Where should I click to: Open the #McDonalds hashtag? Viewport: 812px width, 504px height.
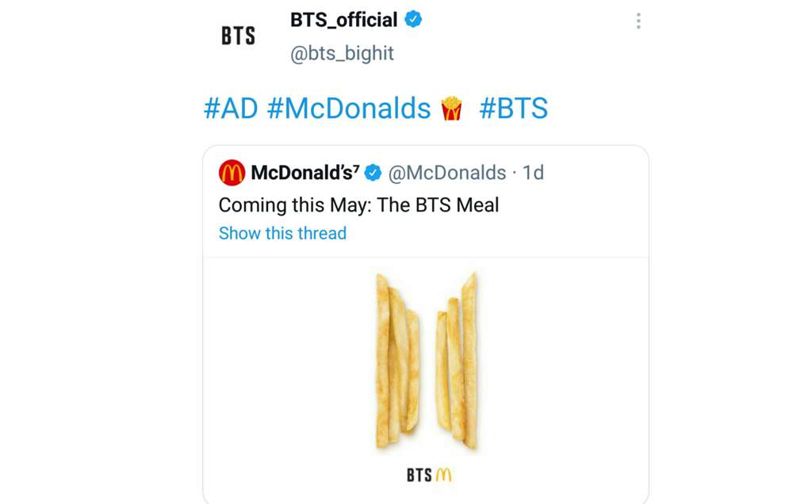[349, 108]
